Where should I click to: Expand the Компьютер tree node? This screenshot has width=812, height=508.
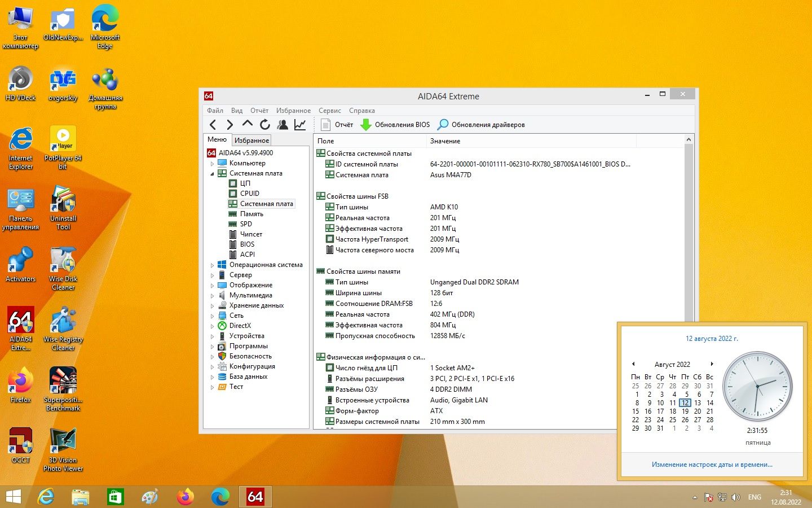213,164
